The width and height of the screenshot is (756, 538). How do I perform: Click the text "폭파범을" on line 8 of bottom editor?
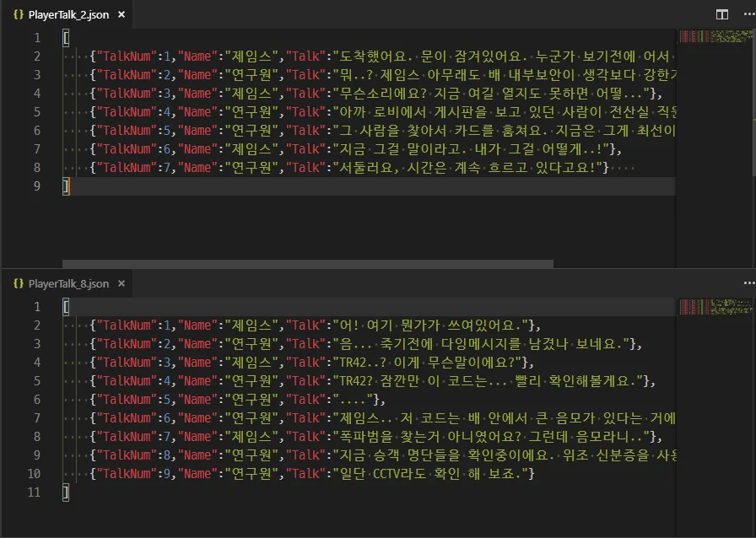click(366, 437)
